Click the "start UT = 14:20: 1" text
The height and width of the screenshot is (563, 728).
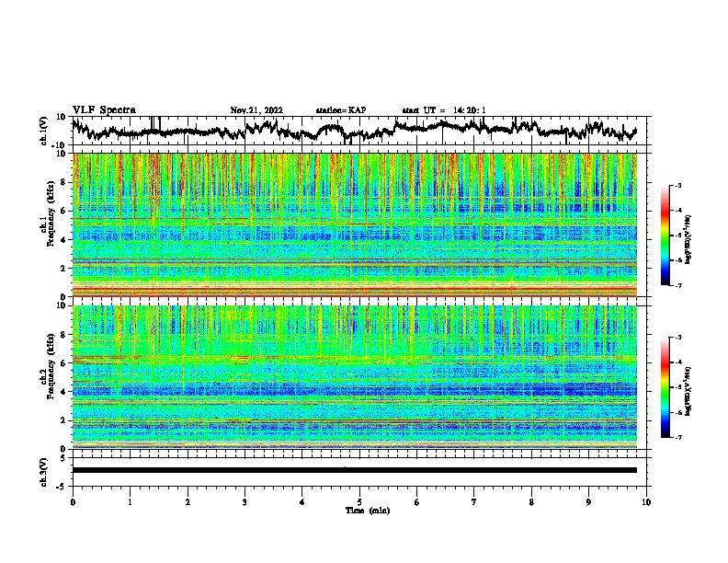pyautogui.click(x=444, y=110)
